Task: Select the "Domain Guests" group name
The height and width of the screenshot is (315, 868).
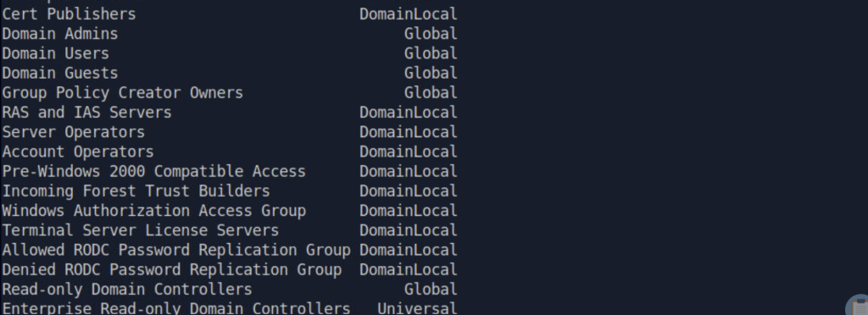Action: (x=60, y=73)
